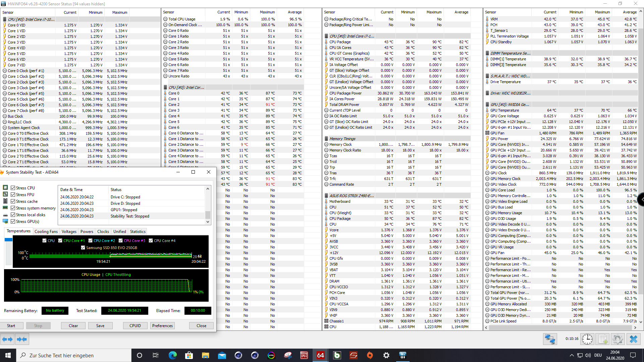The height and width of the screenshot is (362, 644).
Task: Click the Start button in AIDA64
Action: (x=11, y=326)
